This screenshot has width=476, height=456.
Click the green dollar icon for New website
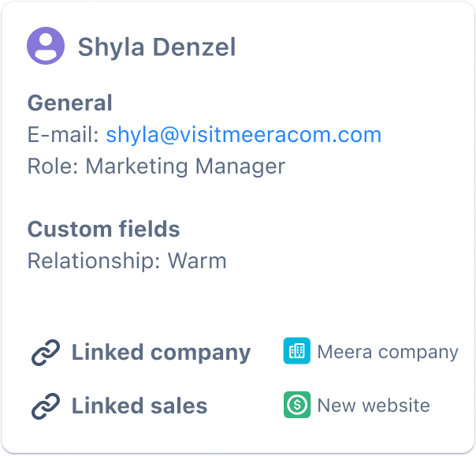(x=297, y=406)
